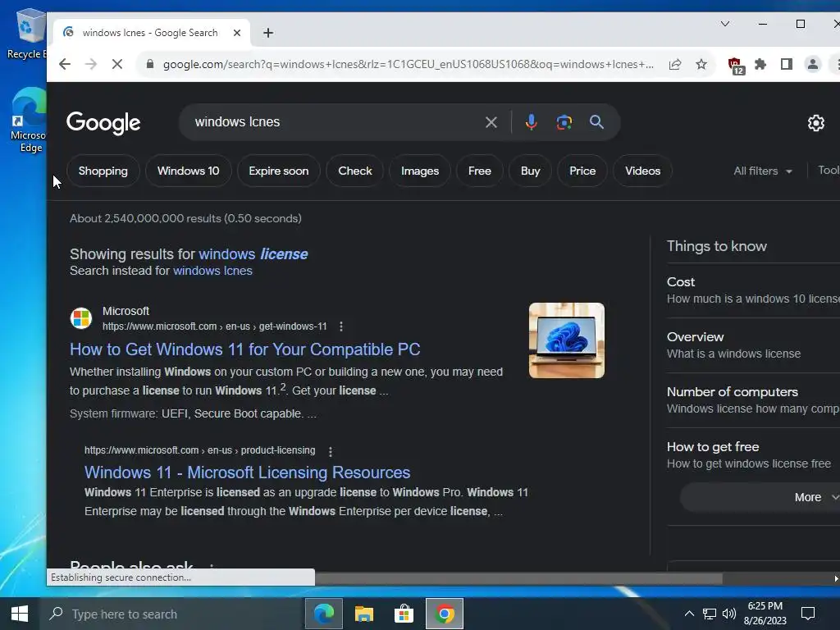840x630 pixels.
Task: Search by image with Google Lens icon
Action: click(564, 122)
